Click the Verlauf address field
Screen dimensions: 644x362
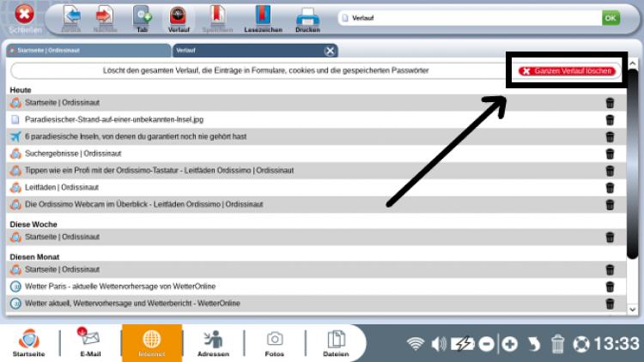[x=470, y=18]
